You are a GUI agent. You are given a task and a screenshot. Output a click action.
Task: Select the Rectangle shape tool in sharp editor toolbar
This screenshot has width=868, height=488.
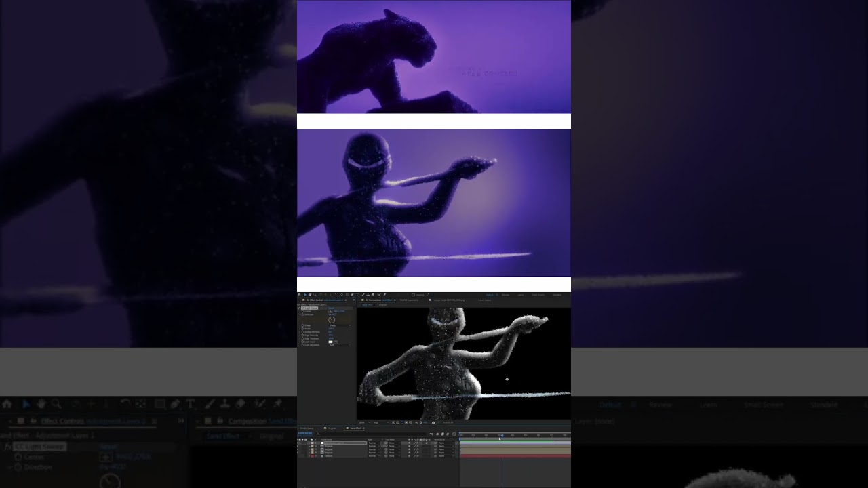pos(347,295)
